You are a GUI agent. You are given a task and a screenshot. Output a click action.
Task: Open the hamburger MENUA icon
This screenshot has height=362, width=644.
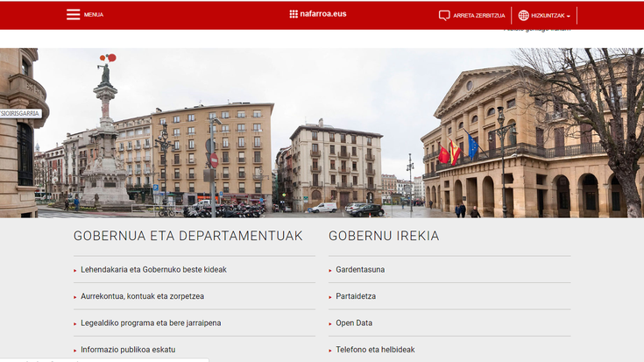click(73, 14)
